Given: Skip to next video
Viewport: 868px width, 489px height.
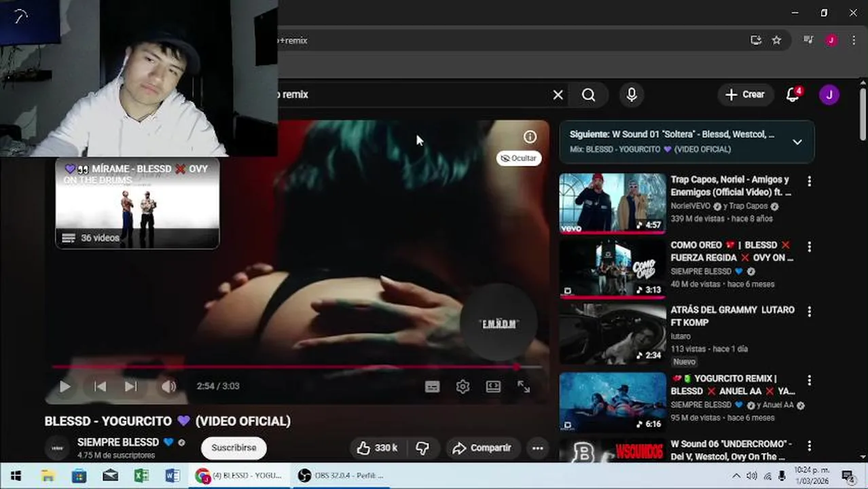Looking at the screenshot, I should tap(130, 386).
